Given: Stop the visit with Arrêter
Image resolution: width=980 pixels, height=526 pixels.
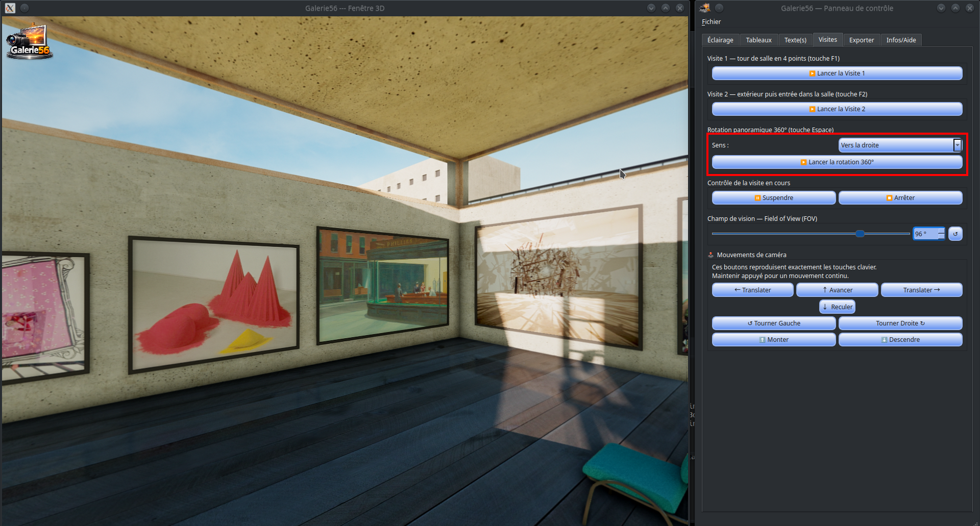Looking at the screenshot, I should point(900,198).
